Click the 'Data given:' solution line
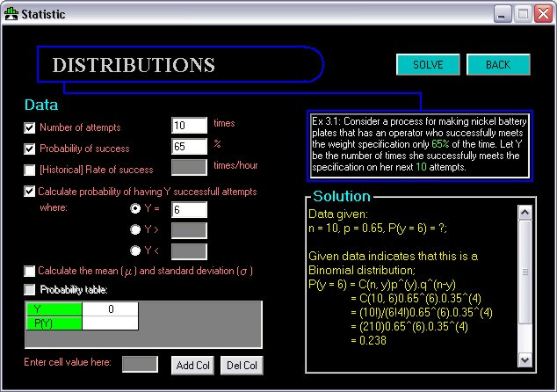The width and height of the screenshot is (557, 392). click(x=338, y=214)
